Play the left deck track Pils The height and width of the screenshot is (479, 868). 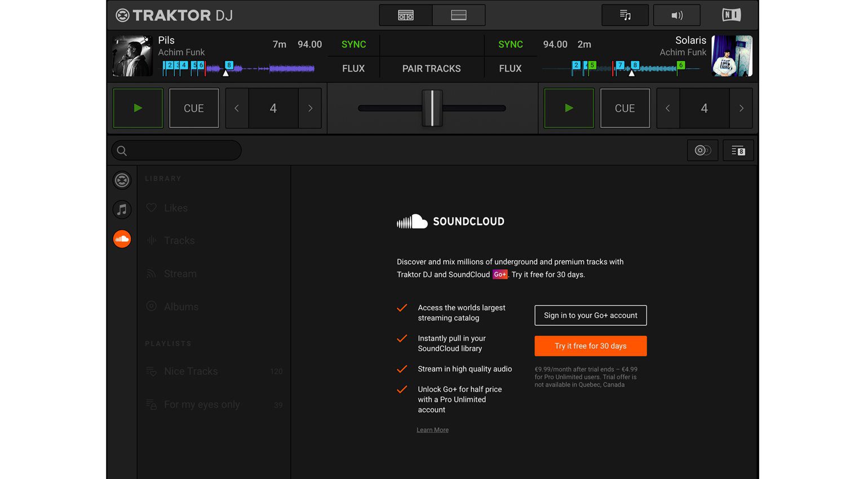pos(138,108)
